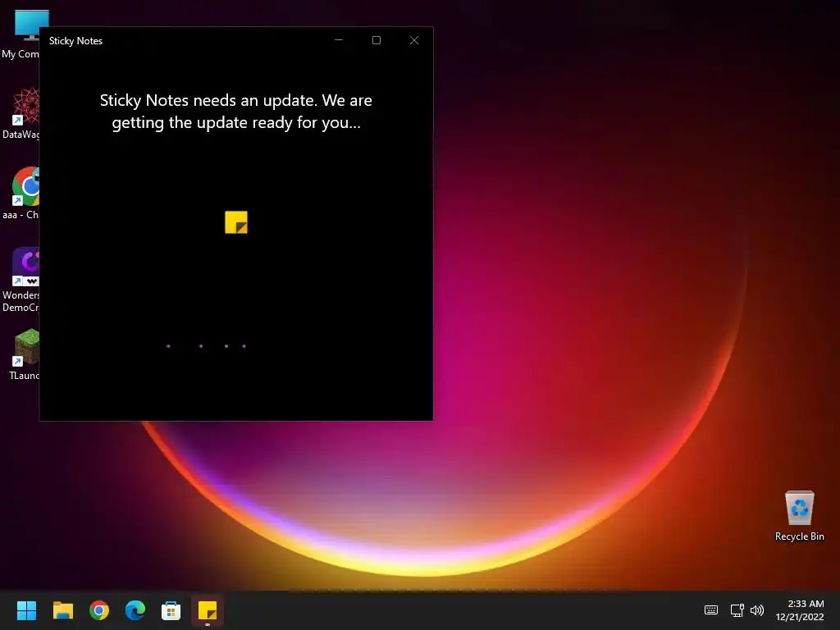Open the Windows Start menu
The image size is (840, 630).
tap(26, 610)
